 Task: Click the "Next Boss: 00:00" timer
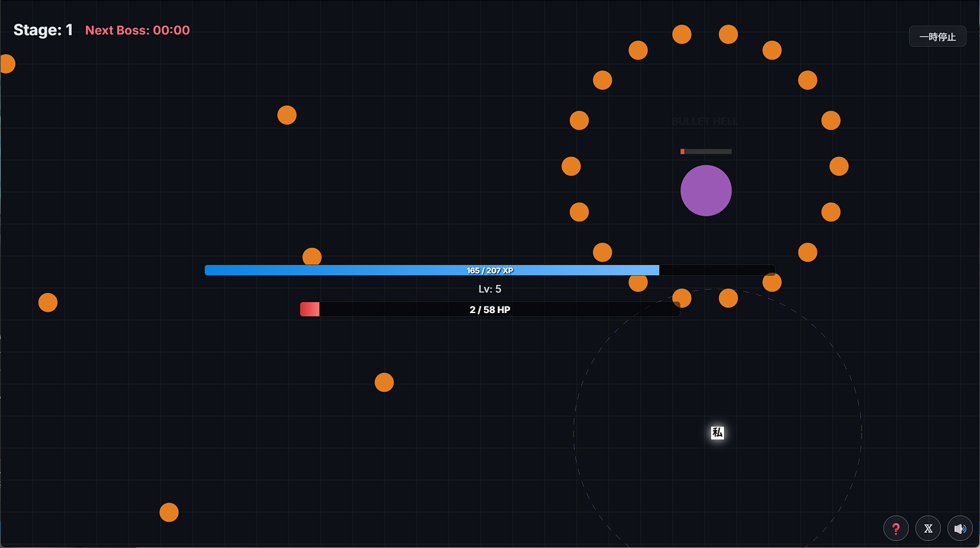pyautogui.click(x=138, y=30)
